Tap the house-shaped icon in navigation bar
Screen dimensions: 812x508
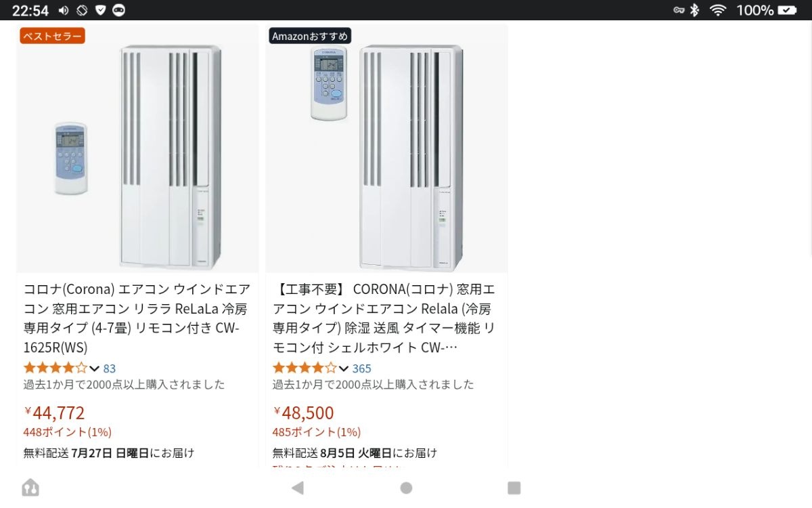pos(30,488)
